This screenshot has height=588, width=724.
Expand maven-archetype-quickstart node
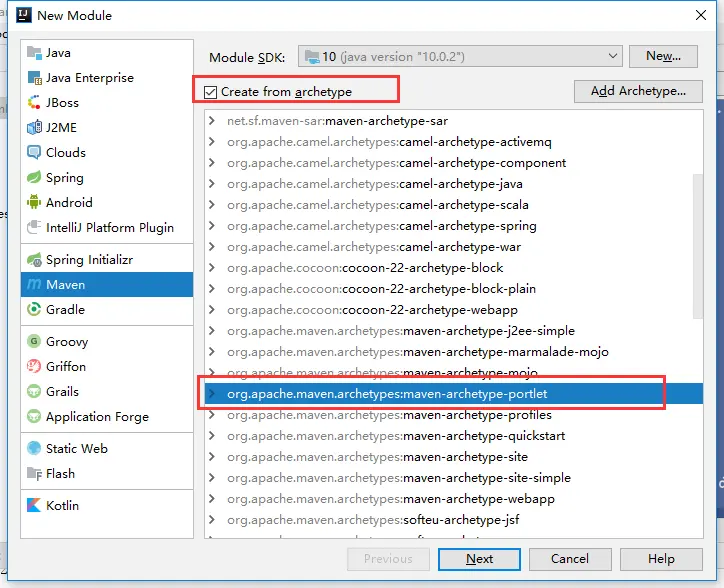click(212, 436)
